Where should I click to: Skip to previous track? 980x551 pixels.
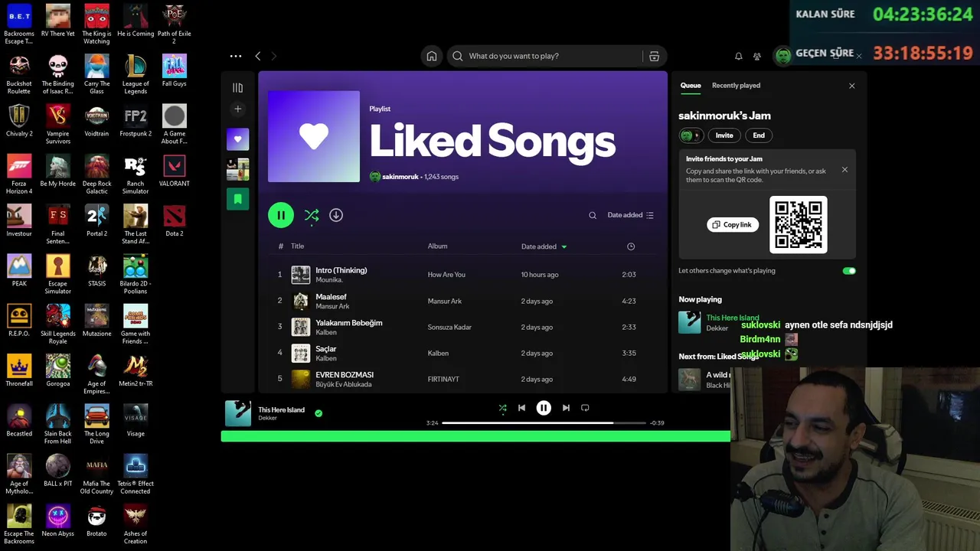pos(521,408)
